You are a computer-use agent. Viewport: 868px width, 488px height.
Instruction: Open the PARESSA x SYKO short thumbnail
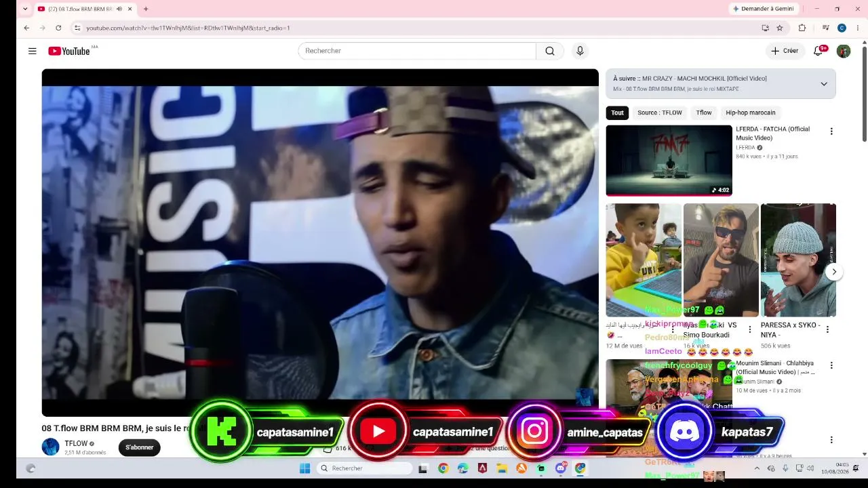(798, 260)
